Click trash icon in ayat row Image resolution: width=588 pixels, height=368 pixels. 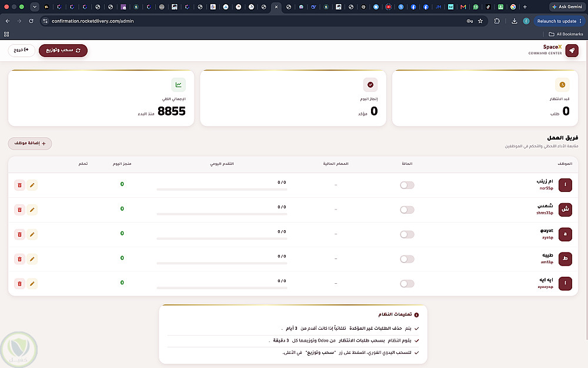pyautogui.click(x=19, y=235)
